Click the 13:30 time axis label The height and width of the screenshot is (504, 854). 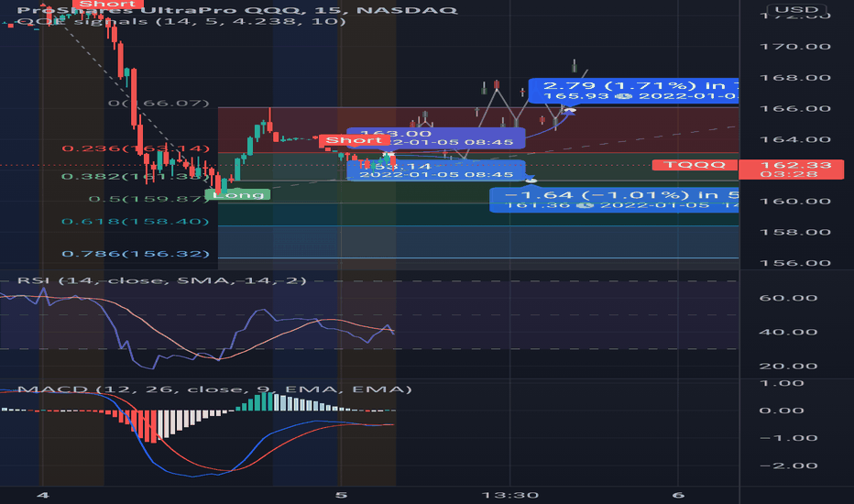(509, 495)
